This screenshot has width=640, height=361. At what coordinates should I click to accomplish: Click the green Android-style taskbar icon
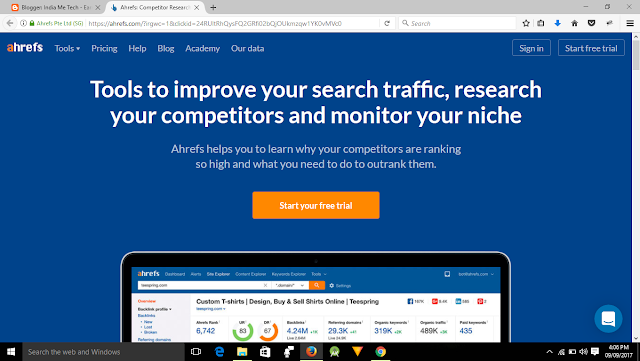coord(335,352)
